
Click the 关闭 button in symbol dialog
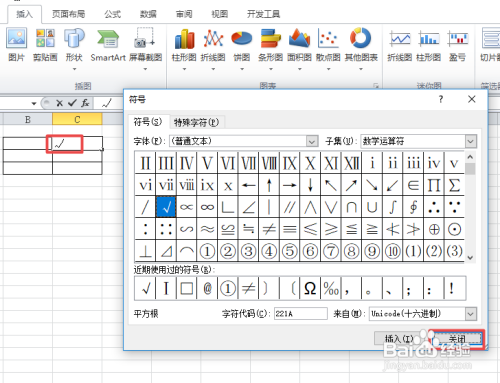457,339
